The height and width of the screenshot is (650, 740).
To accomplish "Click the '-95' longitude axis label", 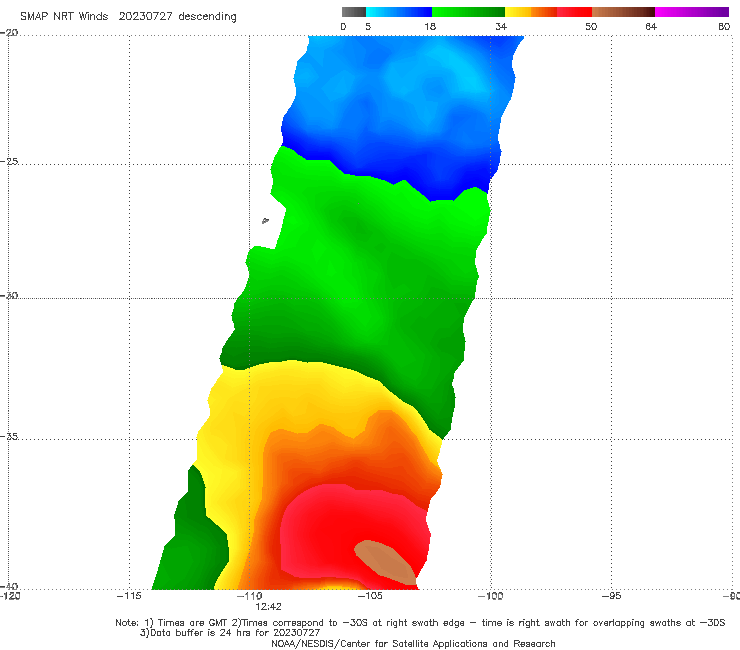I will tap(611, 596).
